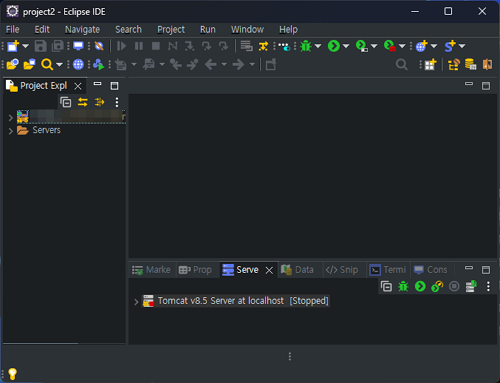
Task: Click the New Dynamic Web Project globe icon
Action: pyautogui.click(x=422, y=46)
